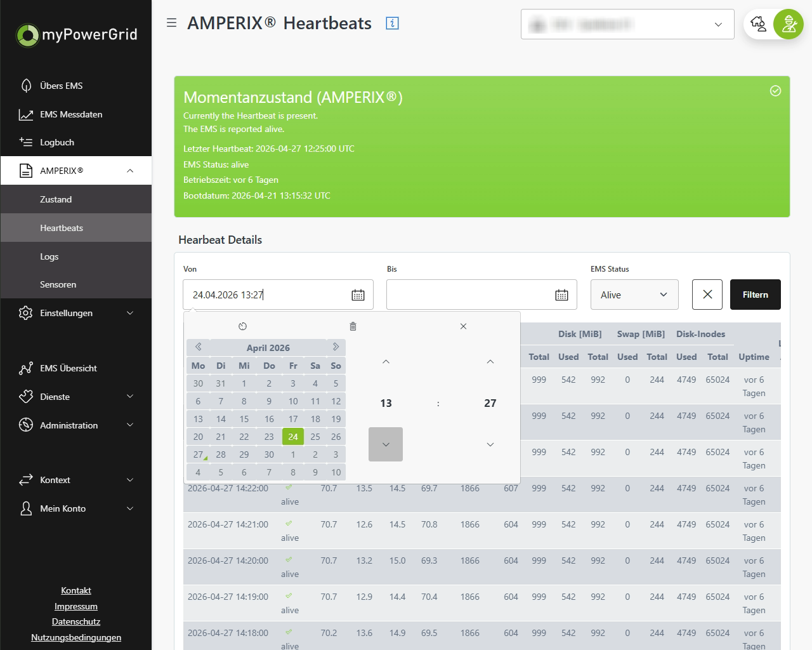Open the Impressum link
This screenshot has height=650, width=812.
click(x=76, y=606)
